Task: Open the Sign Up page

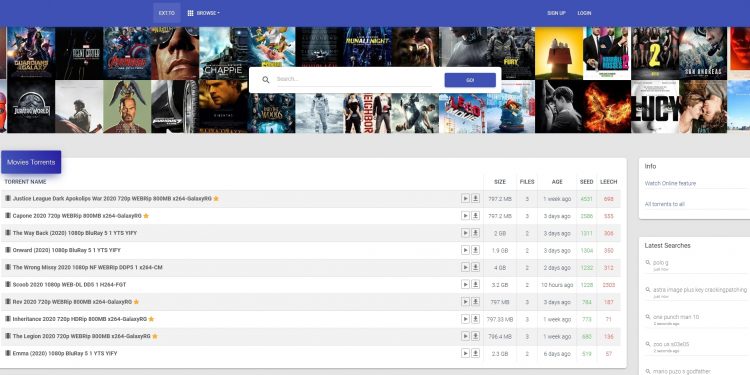Action: point(556,13)
